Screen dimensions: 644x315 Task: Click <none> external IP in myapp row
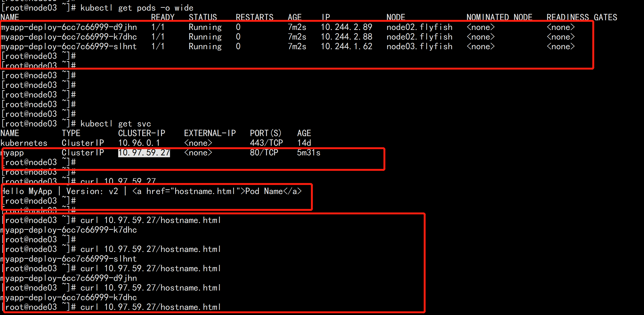pos(198,153)
